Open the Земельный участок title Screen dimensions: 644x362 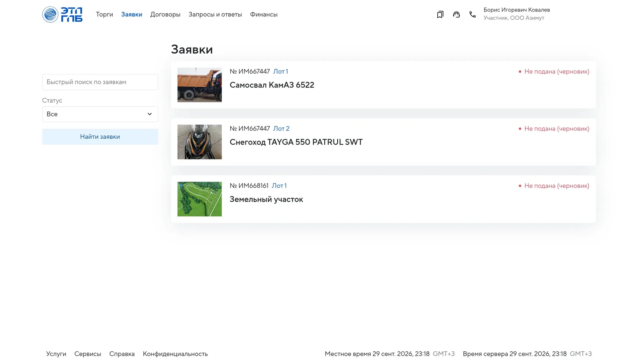click(266, 199)
